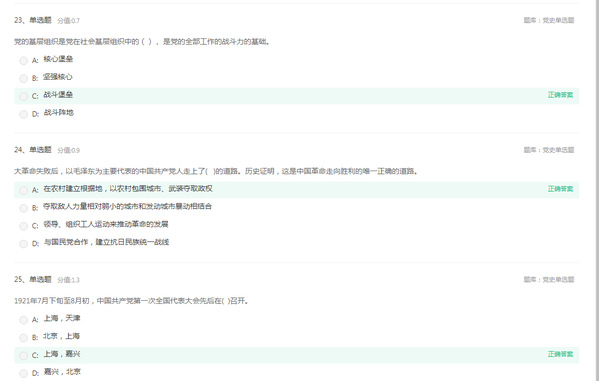
Task: Click the 题库 党史单选题 label of question 23
Action: coord(549,20)
